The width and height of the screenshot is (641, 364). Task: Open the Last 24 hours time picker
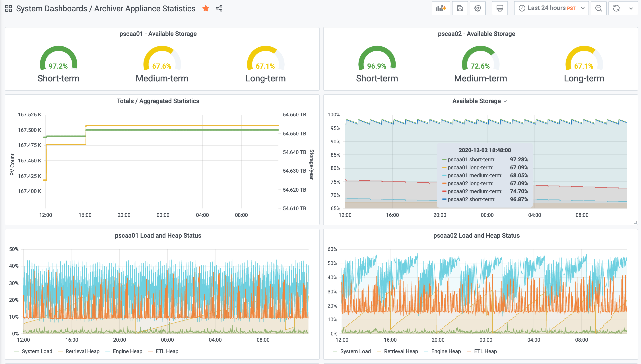point(551,8)
